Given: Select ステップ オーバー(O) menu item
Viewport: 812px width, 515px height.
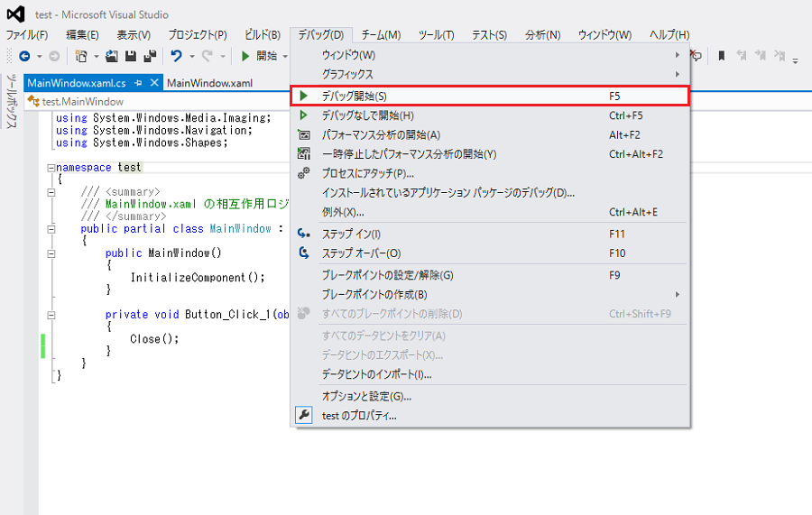Looking at the screenshot, I should point(490,253).
